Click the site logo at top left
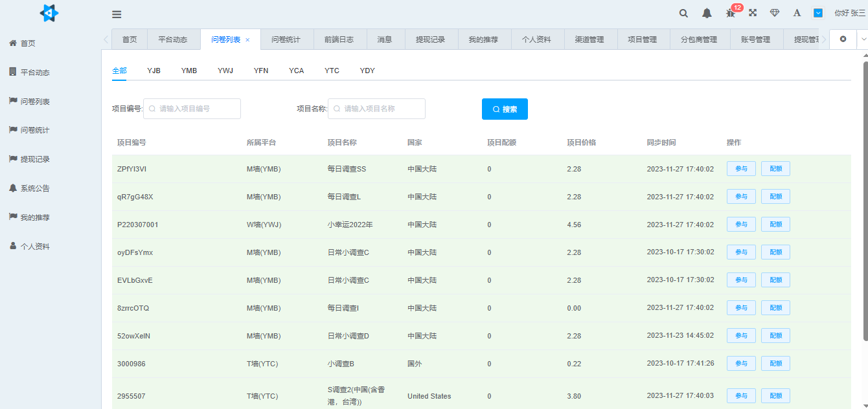 click(49, 13)
